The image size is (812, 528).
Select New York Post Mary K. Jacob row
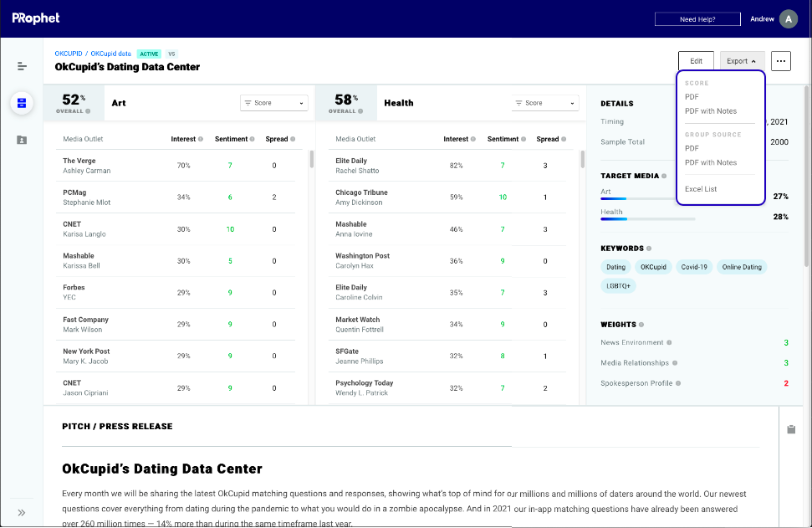[x=176, y=356]
